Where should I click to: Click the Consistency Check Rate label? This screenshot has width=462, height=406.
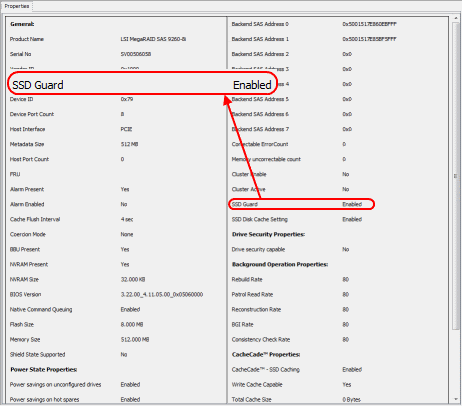pos(261,339)
